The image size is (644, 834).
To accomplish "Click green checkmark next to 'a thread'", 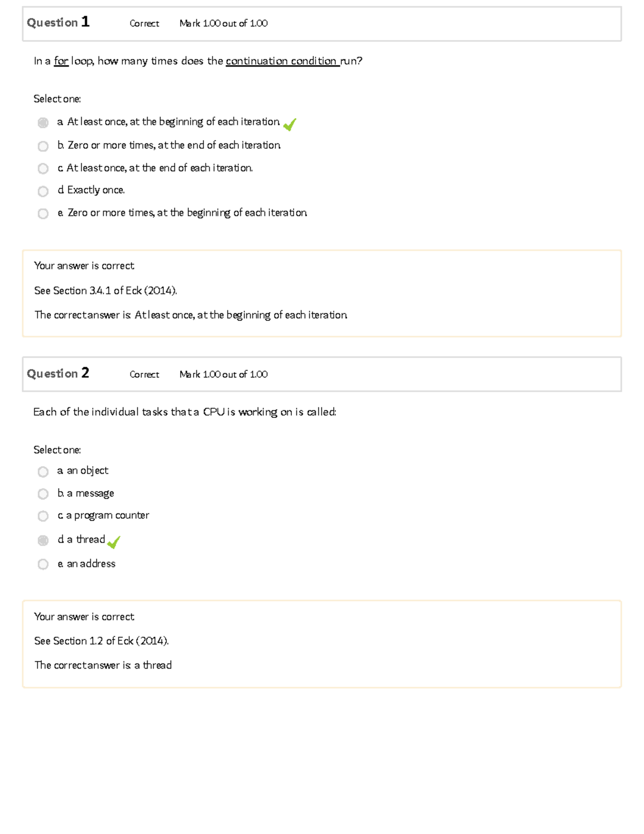I will pos(114,542).
